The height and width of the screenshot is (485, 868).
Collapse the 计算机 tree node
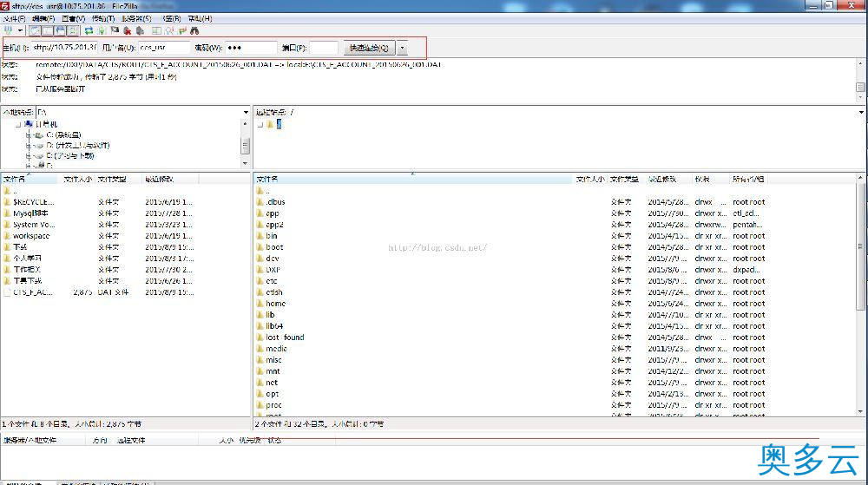pos(18,124)
